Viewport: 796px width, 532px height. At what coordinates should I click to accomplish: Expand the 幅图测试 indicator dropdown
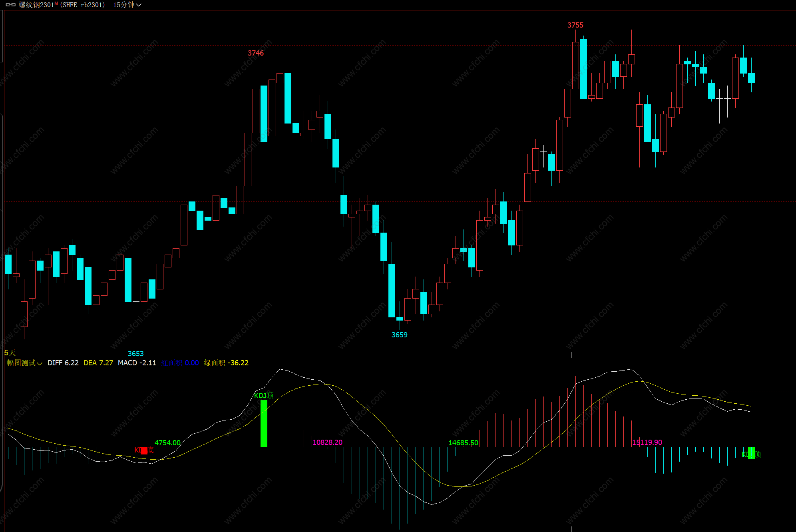pyautogui.click(x=24, y=363)
